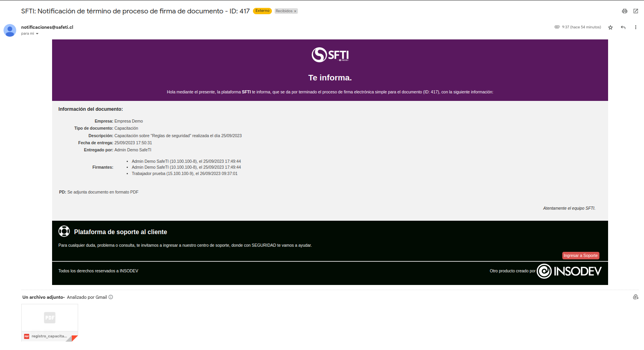Click the 'Capacitación' document type value

[x=126, y=128]
